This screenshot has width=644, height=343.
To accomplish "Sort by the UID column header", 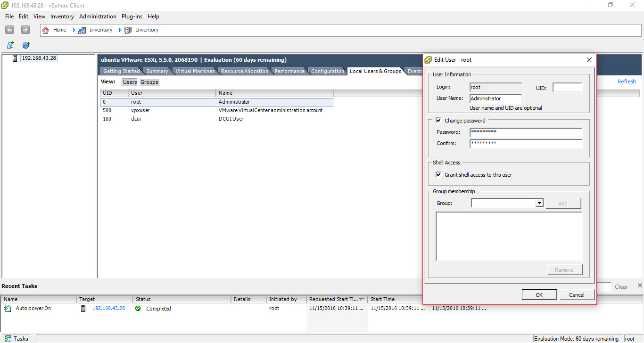I will pos(114,93).
